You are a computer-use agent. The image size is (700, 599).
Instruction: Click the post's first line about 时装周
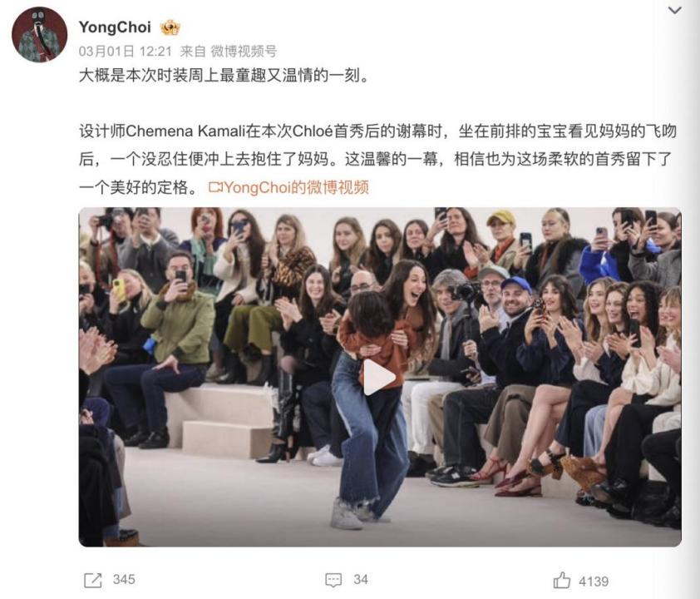(224, 76)
